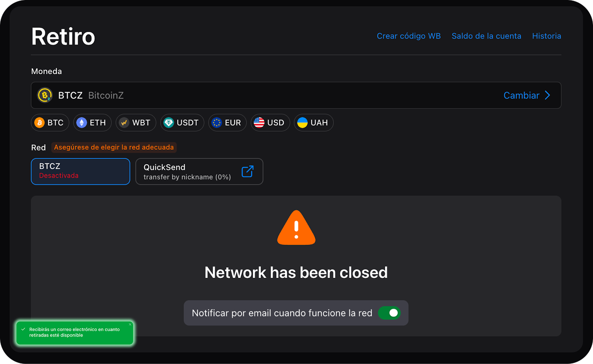Image resolution: width=593 pixels, height=364 pixels.
Task: Pick the UAH Ukrainian flag chip
Action: (x=314, y=123)
